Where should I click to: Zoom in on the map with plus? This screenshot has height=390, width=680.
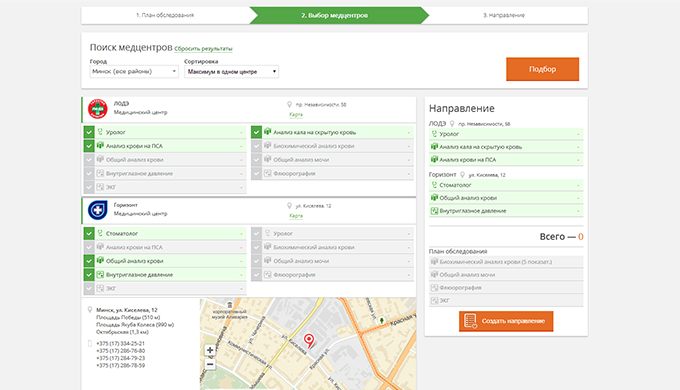coord(210,350)
